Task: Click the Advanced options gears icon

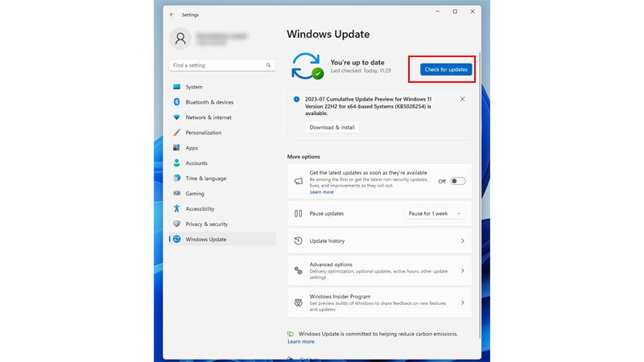Action: coord(298,270)
